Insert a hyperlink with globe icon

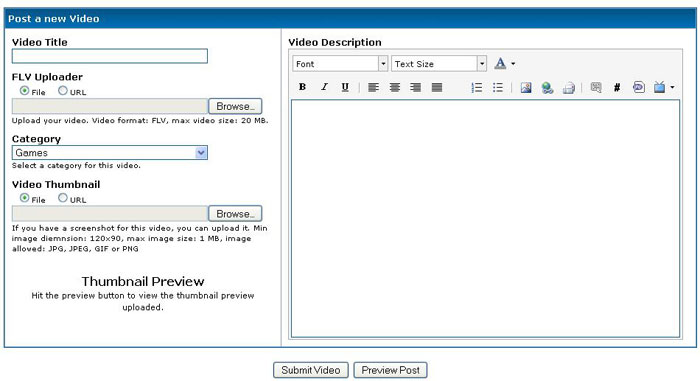pos(547,88)
